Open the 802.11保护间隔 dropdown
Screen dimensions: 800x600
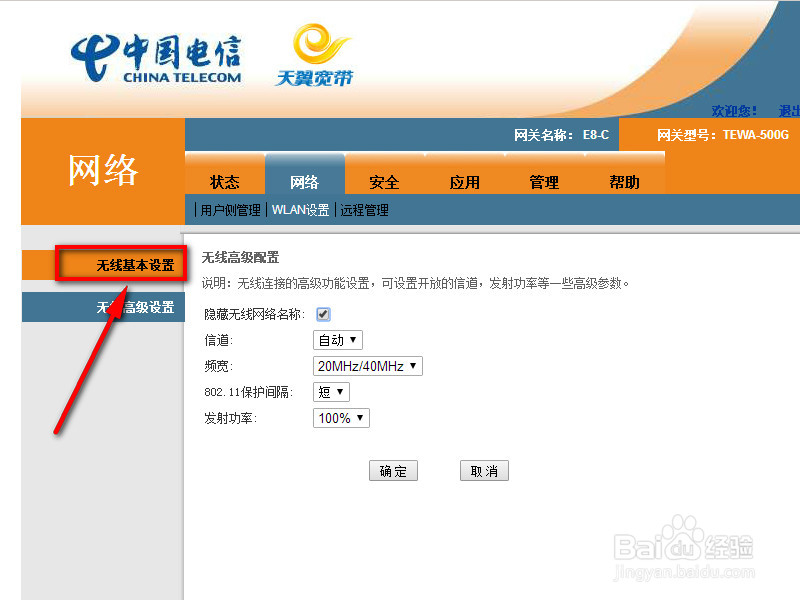pyautogui.click(x=331, y=392)
